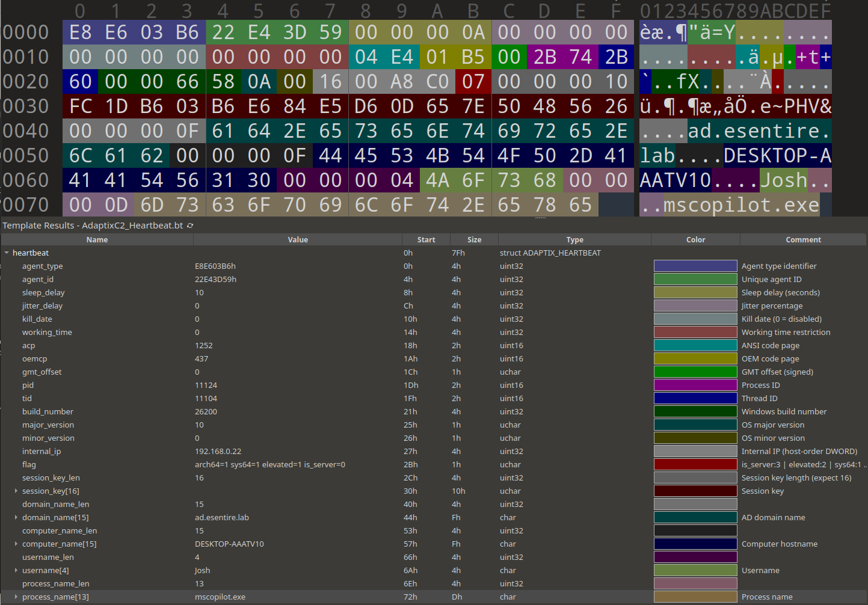Select the process_name tan color swatch

[x=695, y=597]
